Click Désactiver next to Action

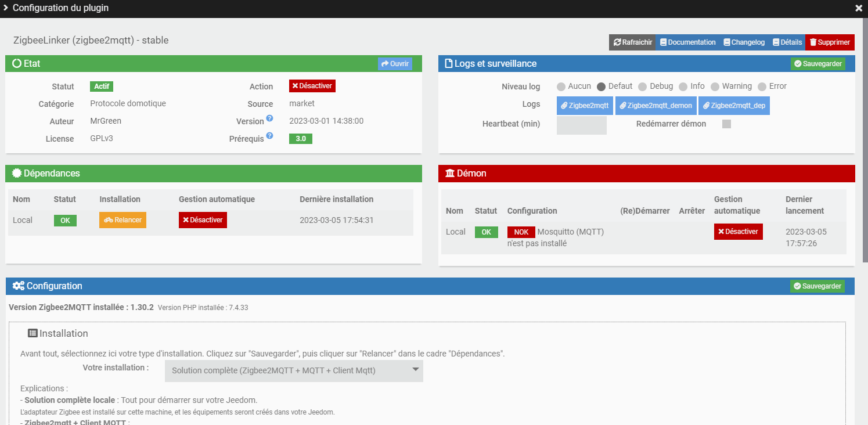(x=312, y=86)
